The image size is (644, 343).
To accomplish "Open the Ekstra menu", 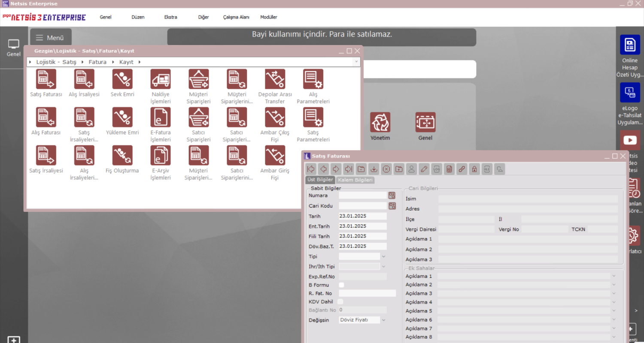I will click(170, 17).
